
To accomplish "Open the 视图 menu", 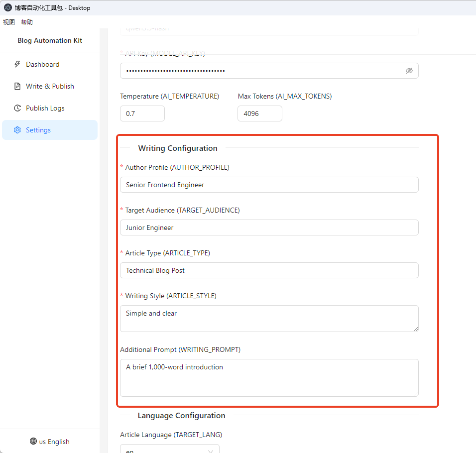I will 9,22.
